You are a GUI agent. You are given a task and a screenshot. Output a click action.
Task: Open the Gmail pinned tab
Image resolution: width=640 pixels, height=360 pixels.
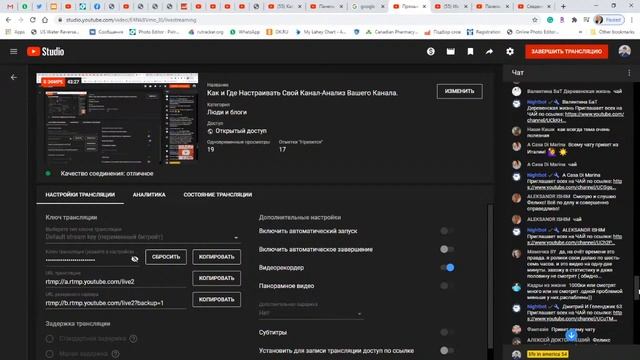(10, 7)
